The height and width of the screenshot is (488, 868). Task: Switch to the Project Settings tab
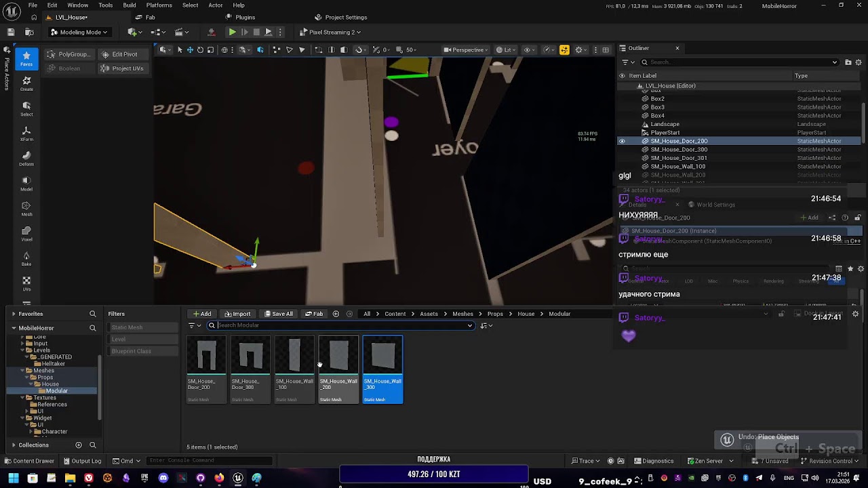click(341, 17)
